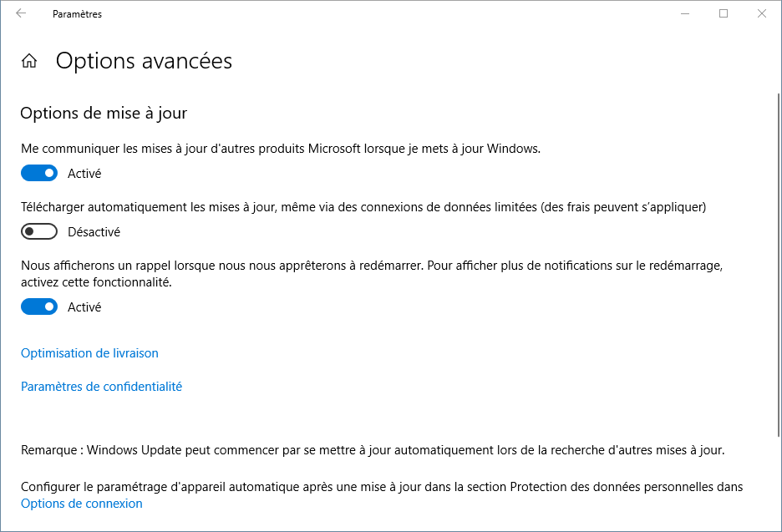Disable updates for other Microsoft products toggle
This screenshot has height=532, width=782.
coord(39,173)
